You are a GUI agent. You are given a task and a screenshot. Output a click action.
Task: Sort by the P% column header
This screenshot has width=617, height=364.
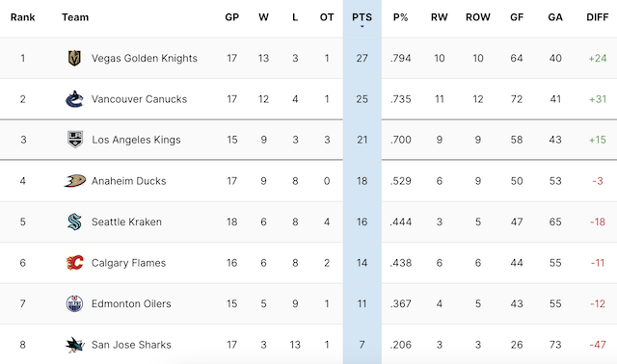401,17
